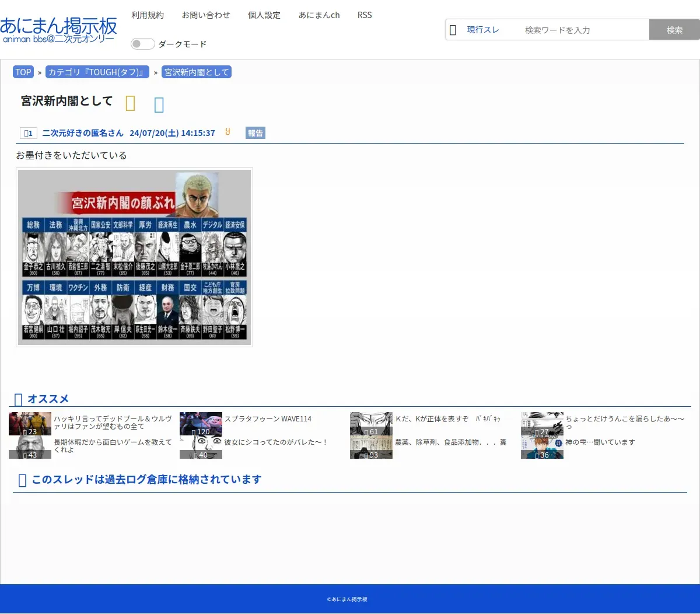Click thumbnail with 93 replies
The width and height of the screenshot is (700, 614).
(x=371, y=447)
